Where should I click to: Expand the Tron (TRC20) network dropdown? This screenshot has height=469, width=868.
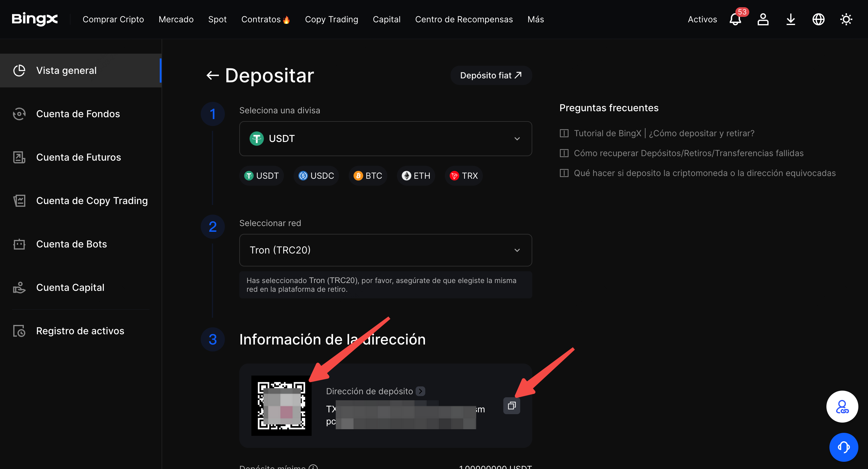click(385, 250)
